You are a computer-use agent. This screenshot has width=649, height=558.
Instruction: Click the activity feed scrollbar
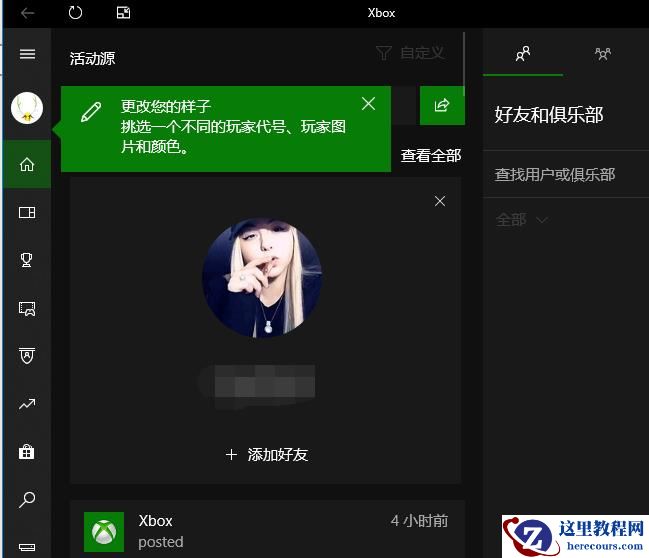tap(464, 64)
